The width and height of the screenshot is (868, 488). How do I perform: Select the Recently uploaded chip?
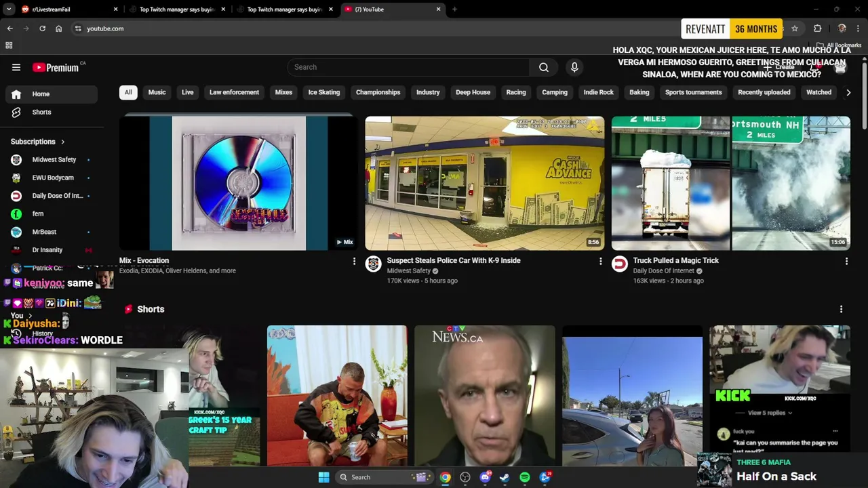click(x=764, y=92)
